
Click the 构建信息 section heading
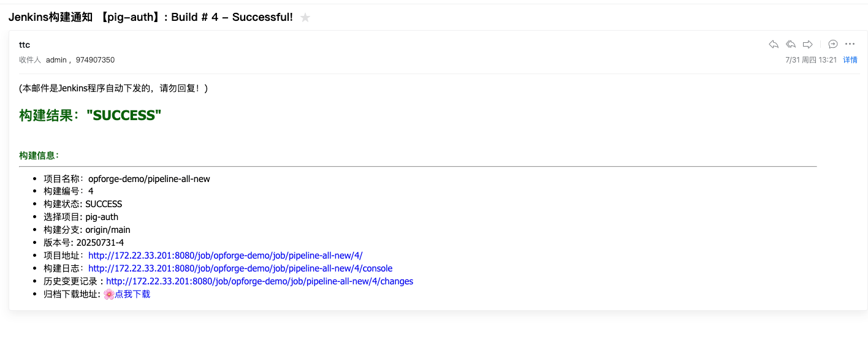39,155
